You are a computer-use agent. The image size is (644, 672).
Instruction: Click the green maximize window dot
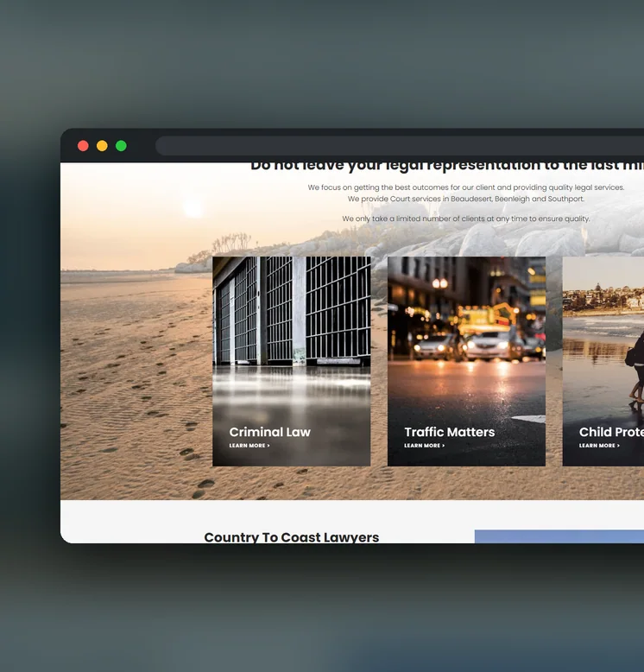[x=121, y=146]
